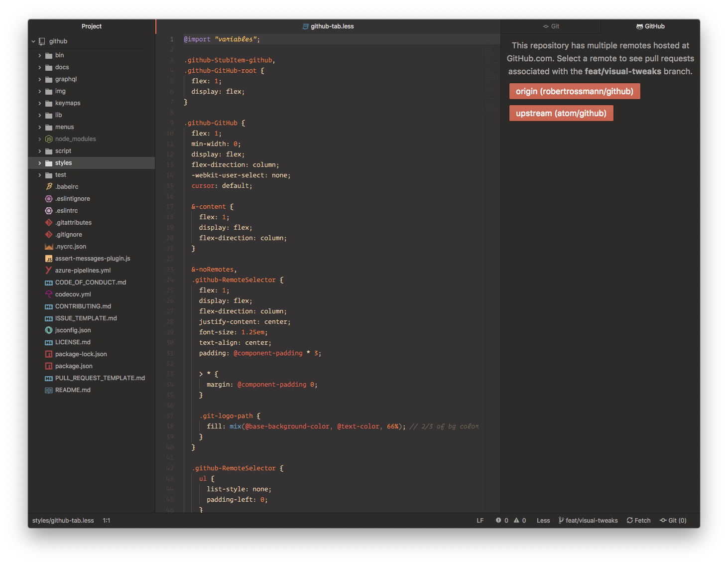Viewport: 728px width, 565px height.
Task: Click the github repository root icon
Action: [x=42, y=41]
